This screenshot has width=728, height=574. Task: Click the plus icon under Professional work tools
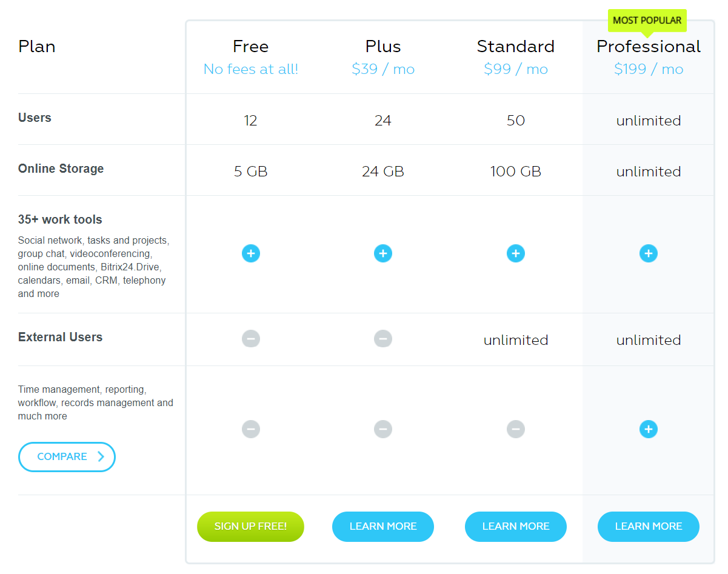coord(649,253)
